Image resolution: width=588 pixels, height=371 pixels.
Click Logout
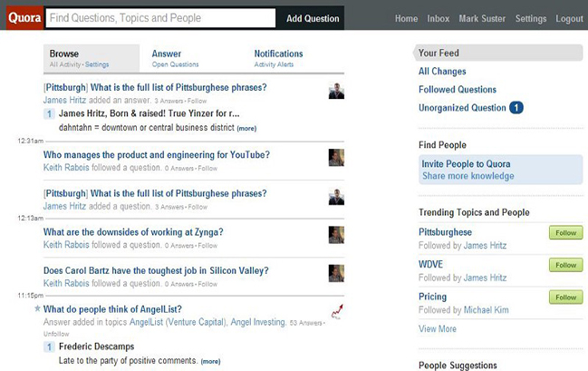pyautogui.click(x=569, y=18)
